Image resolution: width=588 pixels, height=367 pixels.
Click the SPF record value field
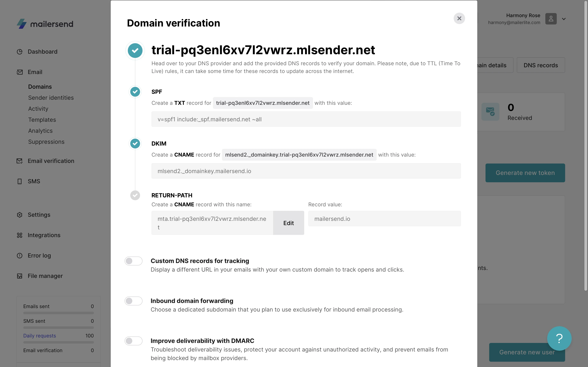pos(306,119)
